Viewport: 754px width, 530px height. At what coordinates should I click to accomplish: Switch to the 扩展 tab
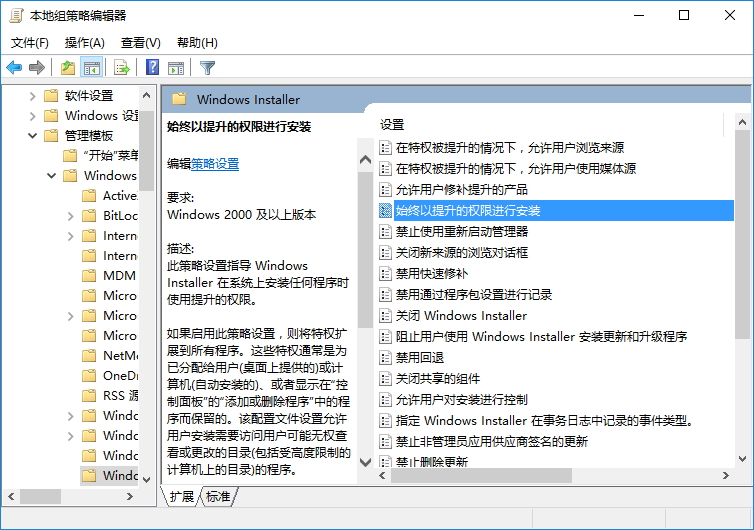click(x=181, y=496)
